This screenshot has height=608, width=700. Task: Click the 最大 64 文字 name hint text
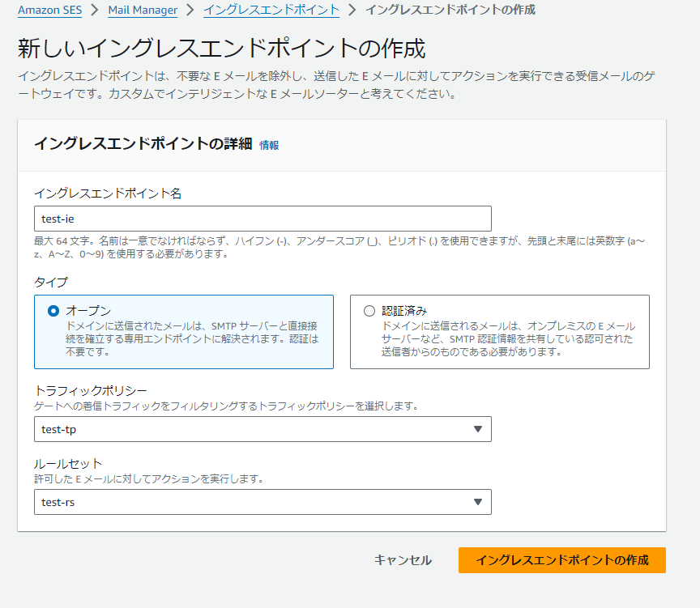(x=339, y=248)
